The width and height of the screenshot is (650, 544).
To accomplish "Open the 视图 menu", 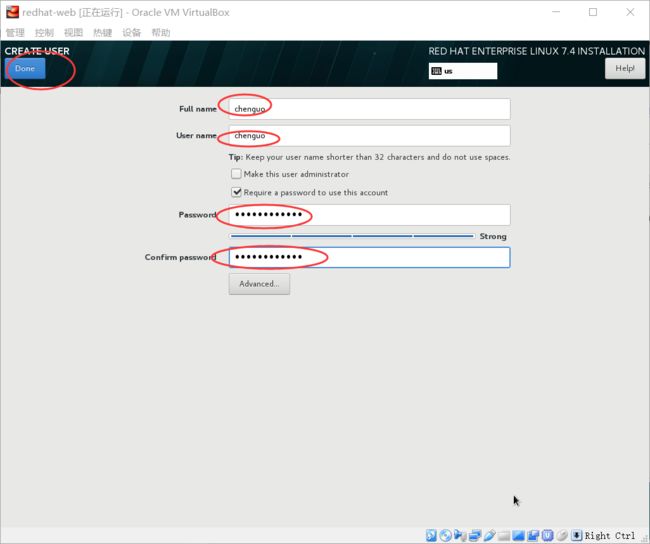I will tap(73, 33).
